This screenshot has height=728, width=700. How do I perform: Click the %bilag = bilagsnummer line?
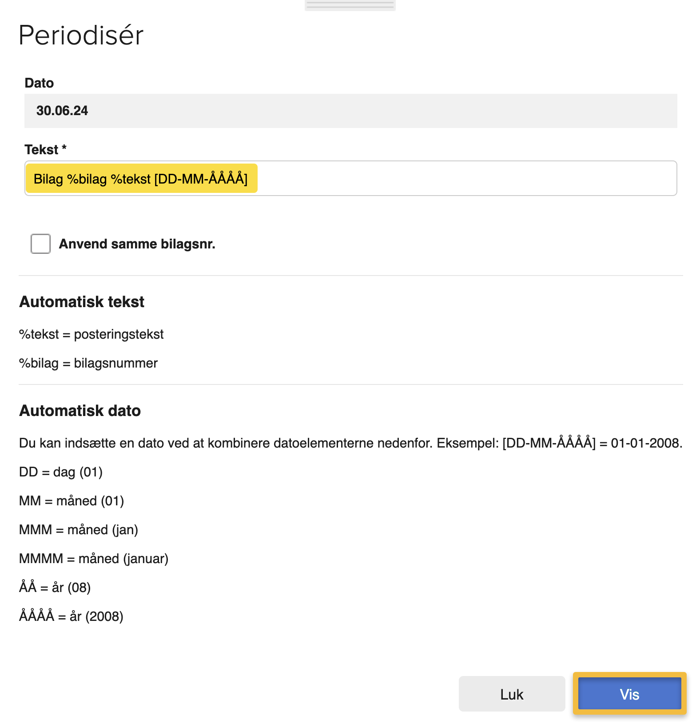[88, 363]
